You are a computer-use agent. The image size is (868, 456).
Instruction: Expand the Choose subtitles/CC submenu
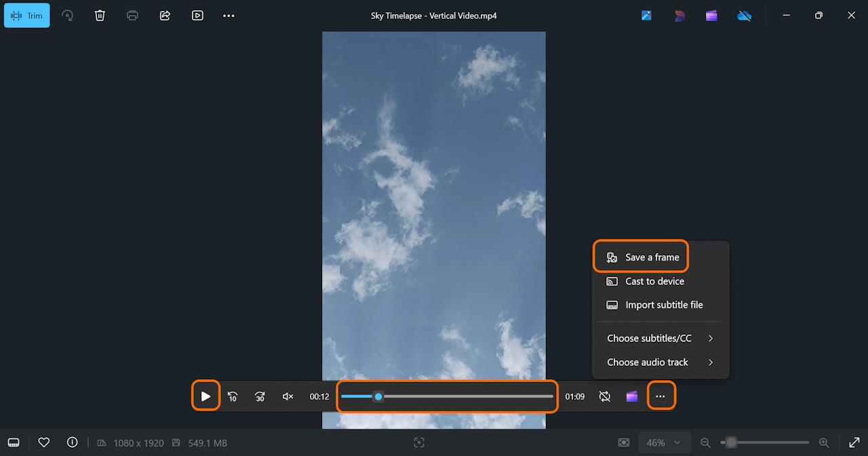(660, 339)
